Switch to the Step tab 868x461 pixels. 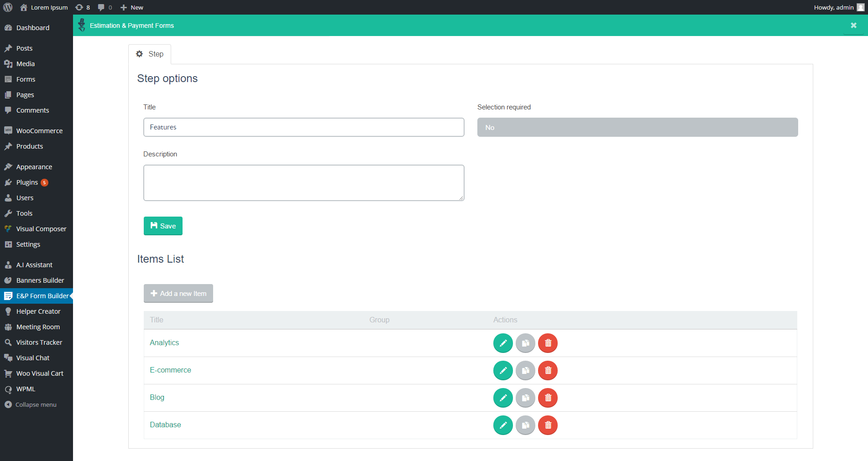(150, 54)
